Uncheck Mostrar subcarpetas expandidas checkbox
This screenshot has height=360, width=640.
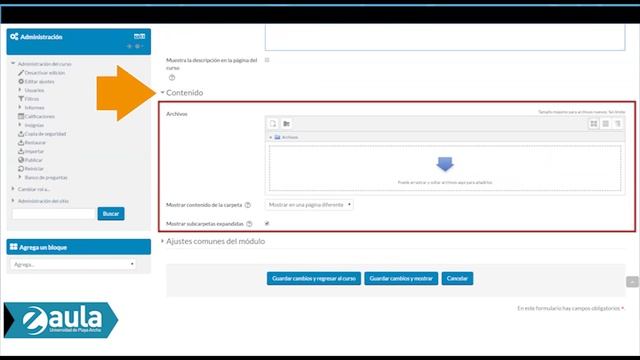coord(267,224)
